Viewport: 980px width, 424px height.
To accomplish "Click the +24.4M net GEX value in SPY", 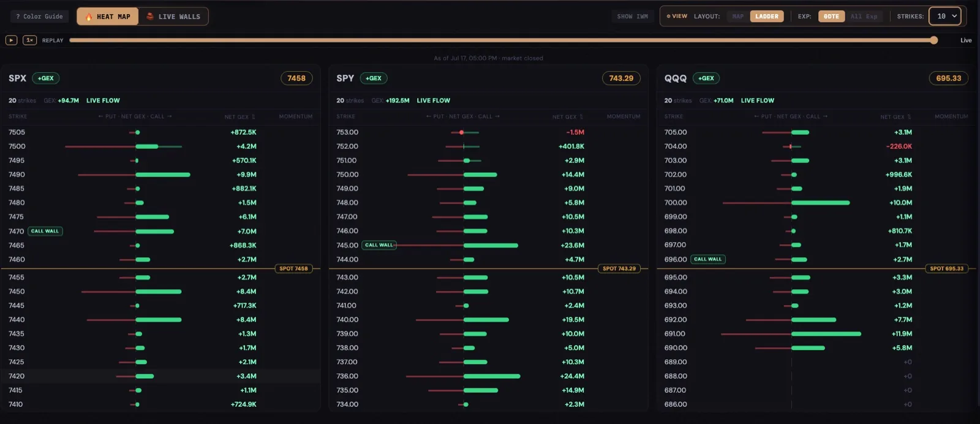I will click(572, 376).
